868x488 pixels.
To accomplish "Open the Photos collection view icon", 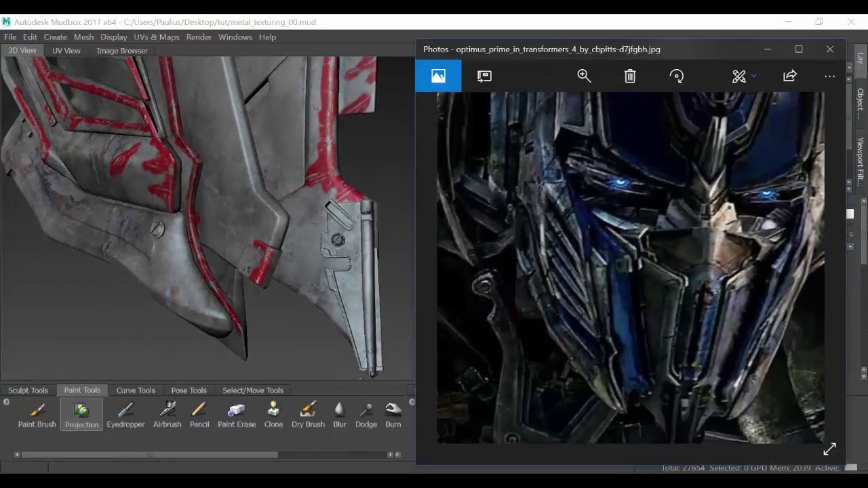I will click(x=438, y=76).
